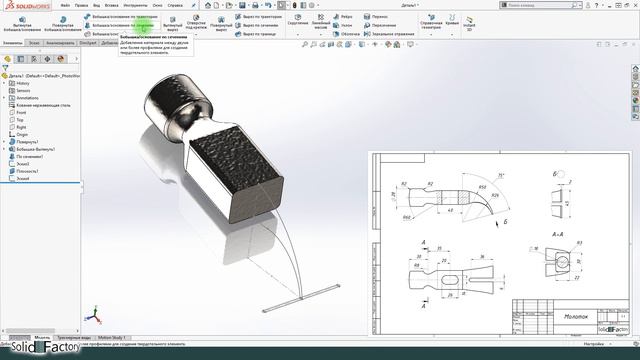Viewport: 640px width, 360px height.
Task: Click the New document icon
Action: (x=217, y=5)
